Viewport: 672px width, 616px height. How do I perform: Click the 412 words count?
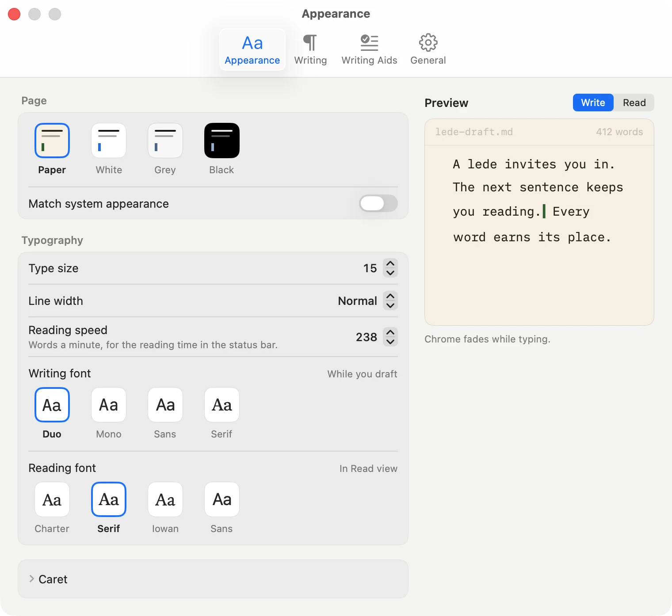click(x=619, y=132)
